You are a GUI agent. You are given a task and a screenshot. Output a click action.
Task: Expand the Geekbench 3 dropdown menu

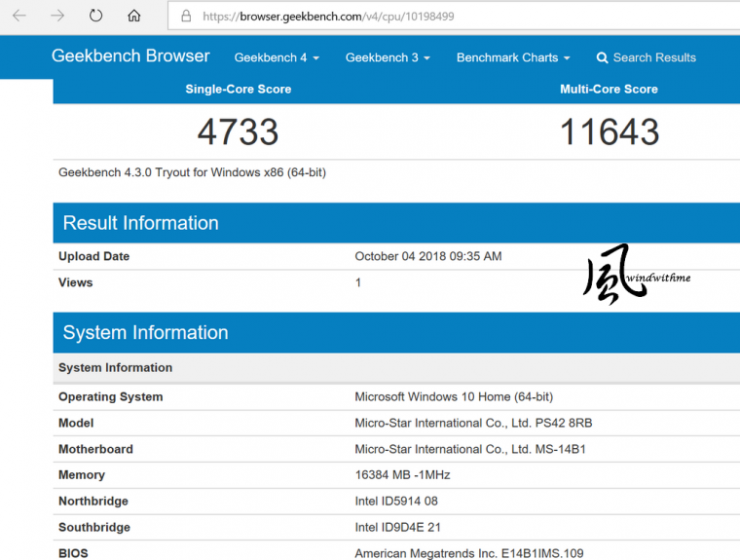(x=388, y=57)
